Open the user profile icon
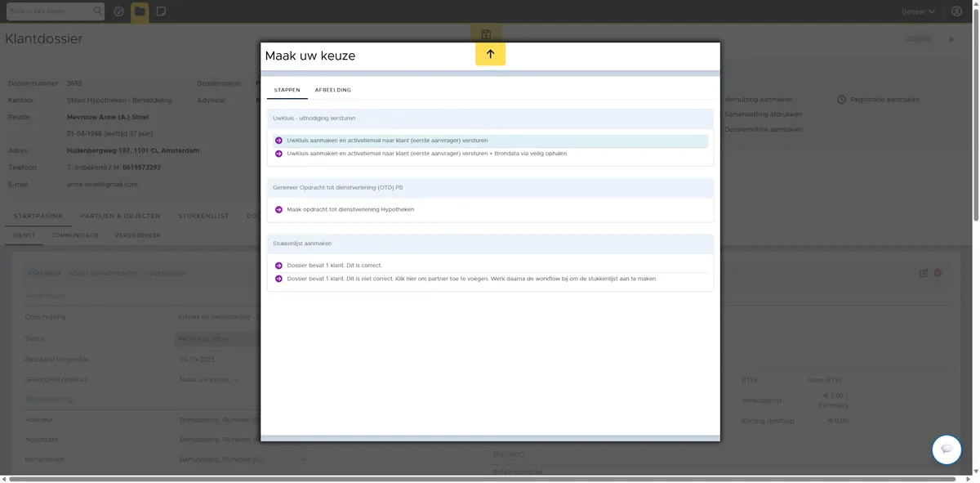This screenshot has width=980, height=483. tap(957, 11)
